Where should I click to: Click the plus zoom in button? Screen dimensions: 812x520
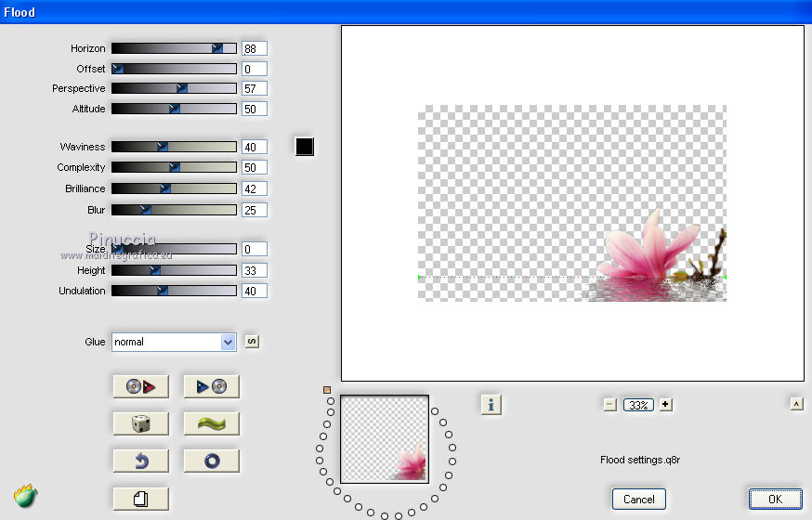coord(666,404)
